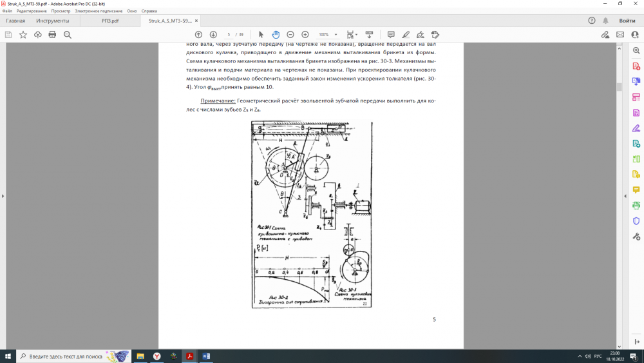This screenshot has height=363, width=644.
Task: Open the Help question mark icon
Action: pos(591,21)
